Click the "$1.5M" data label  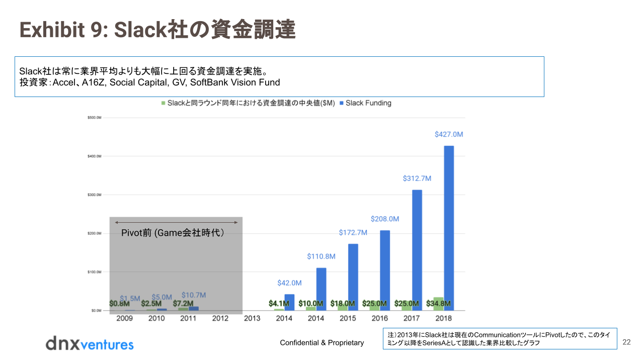(130, 299)
